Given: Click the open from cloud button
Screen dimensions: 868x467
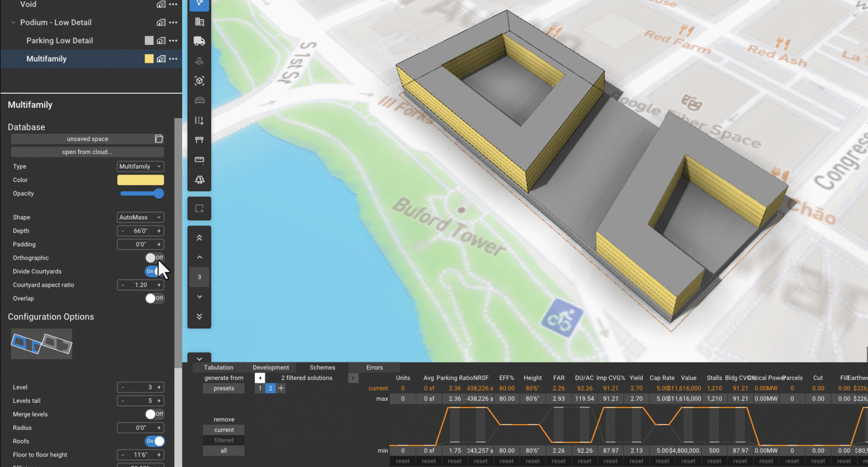Looking at the screenshot, I should (87, 152).
